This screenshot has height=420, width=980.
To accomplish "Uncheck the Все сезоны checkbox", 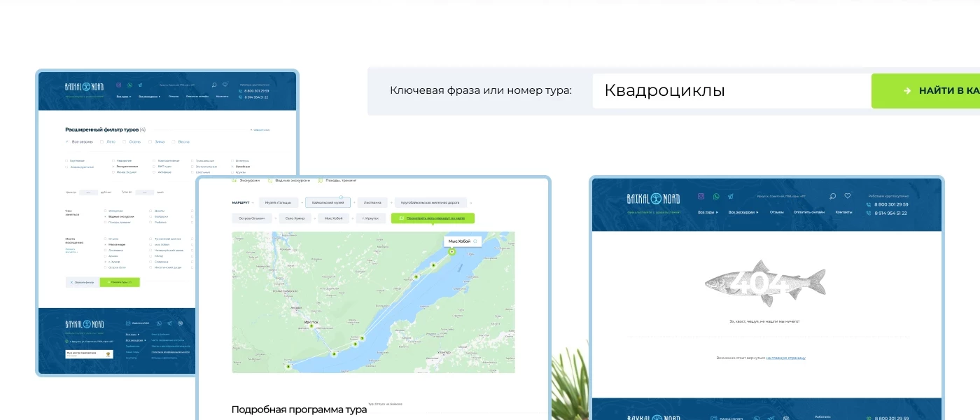I will pyautogui.click(x=67, y=141).
